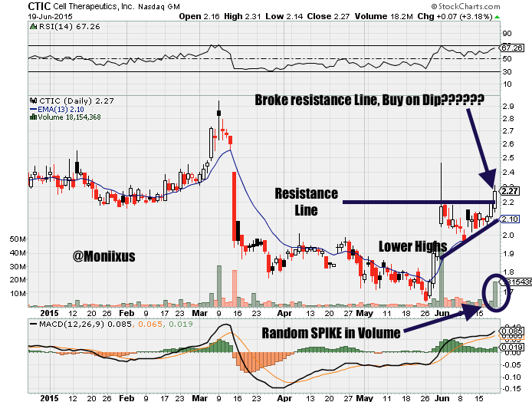Click the 'MACD(12,26,9) 0.085' legend text
This screenshot has height=402, width=532.
click(85, 325)
